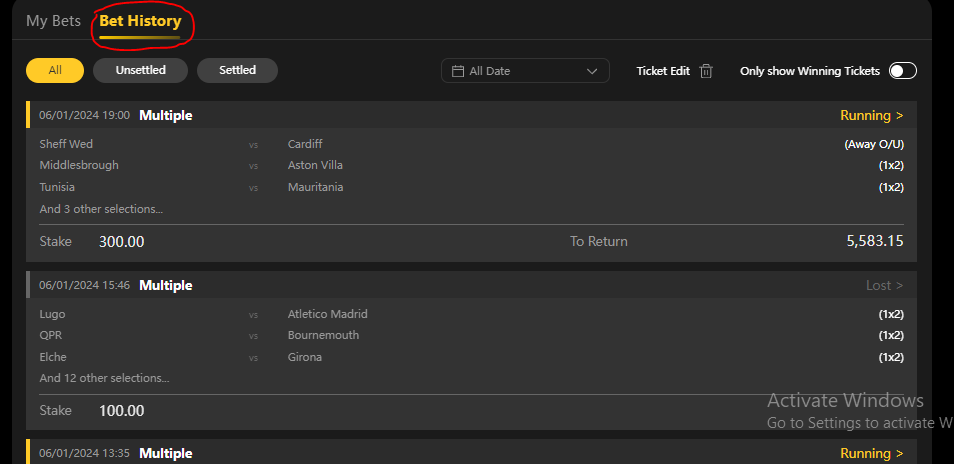This screenshot has width=954, height=464.
Task: Click the 5,583.15 To Return amount
Action: pyautogui.click(x=875, y=241)
